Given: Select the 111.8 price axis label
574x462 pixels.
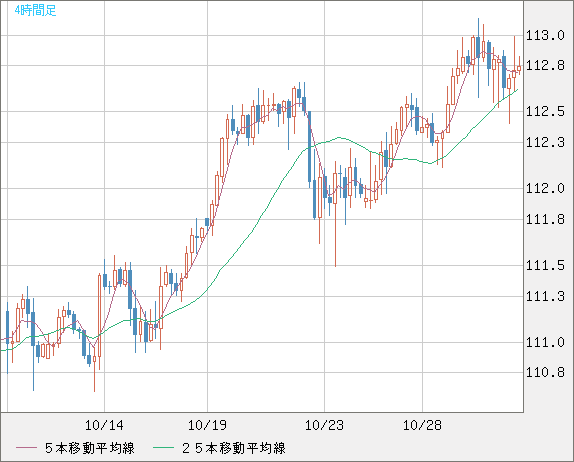Looking at the screenshot, I should click(545, 219).
